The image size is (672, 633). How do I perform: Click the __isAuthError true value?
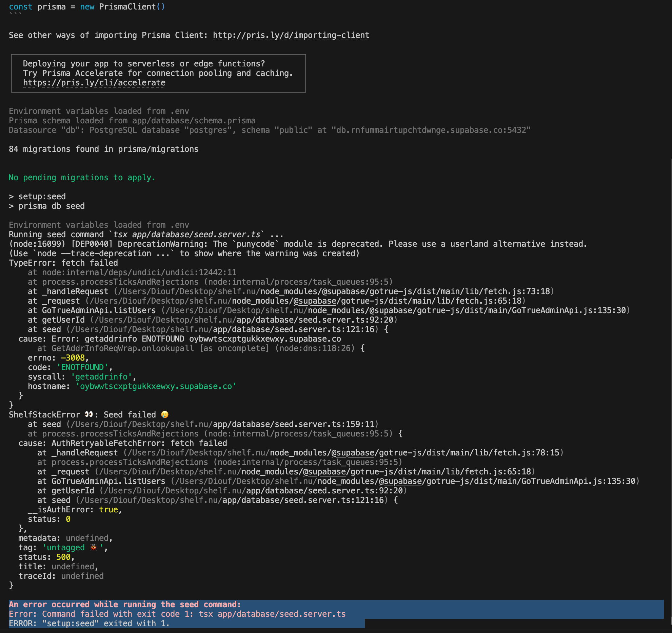(108, 509)
